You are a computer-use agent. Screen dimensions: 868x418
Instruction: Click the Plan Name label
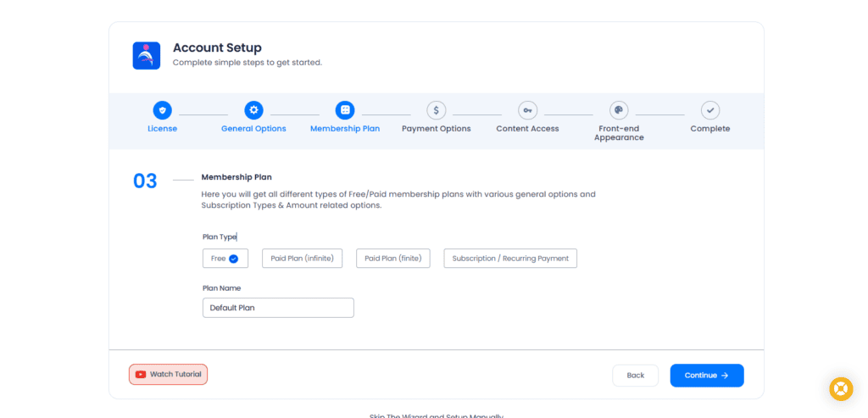[x=221, y=288]
